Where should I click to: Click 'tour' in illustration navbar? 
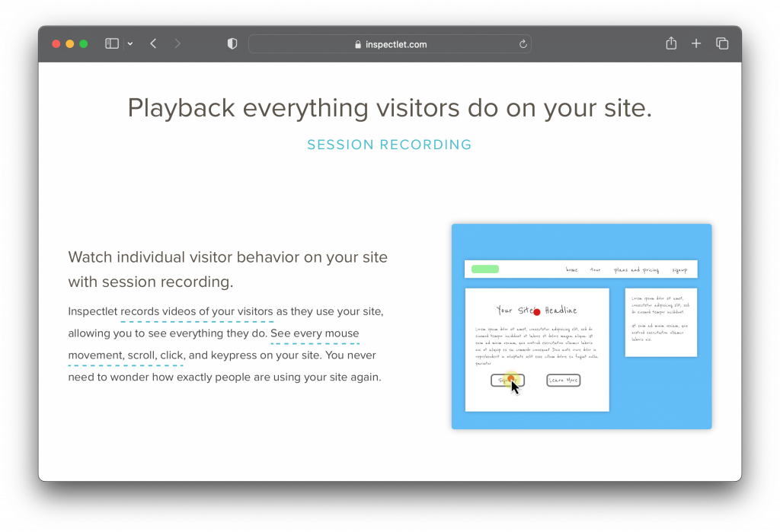(x=596, y=270)
